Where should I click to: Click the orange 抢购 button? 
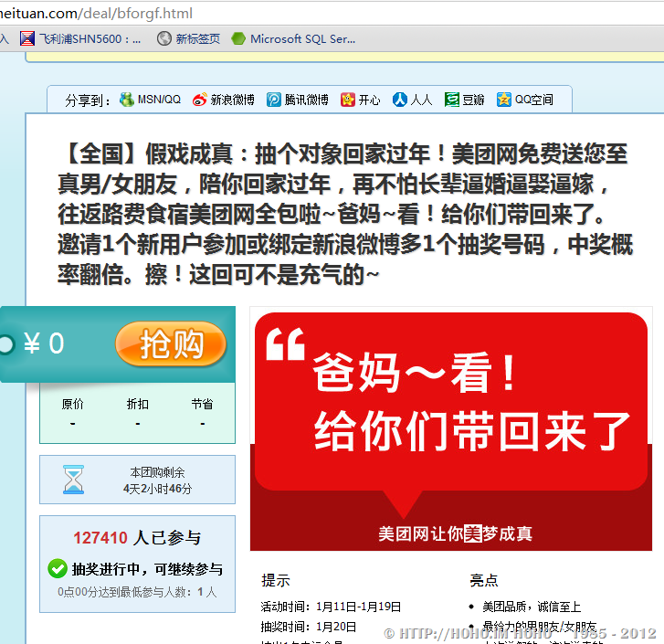(x=171, y=343)
